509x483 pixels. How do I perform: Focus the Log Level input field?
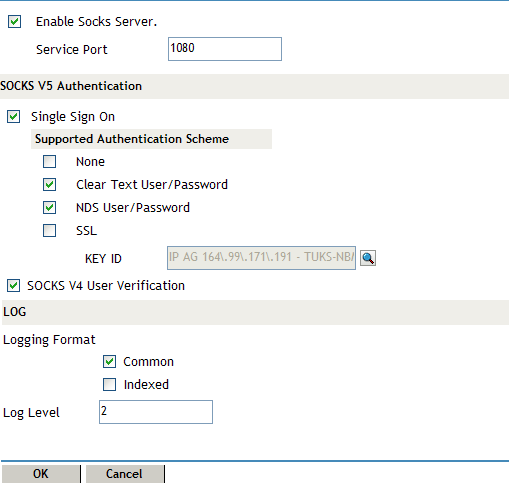click(x=156, y=412)
